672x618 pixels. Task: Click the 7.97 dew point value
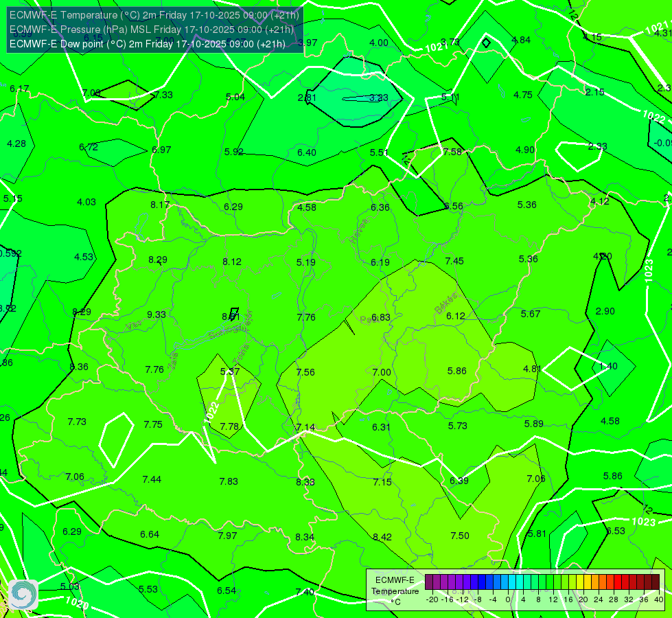click(228, 536)
